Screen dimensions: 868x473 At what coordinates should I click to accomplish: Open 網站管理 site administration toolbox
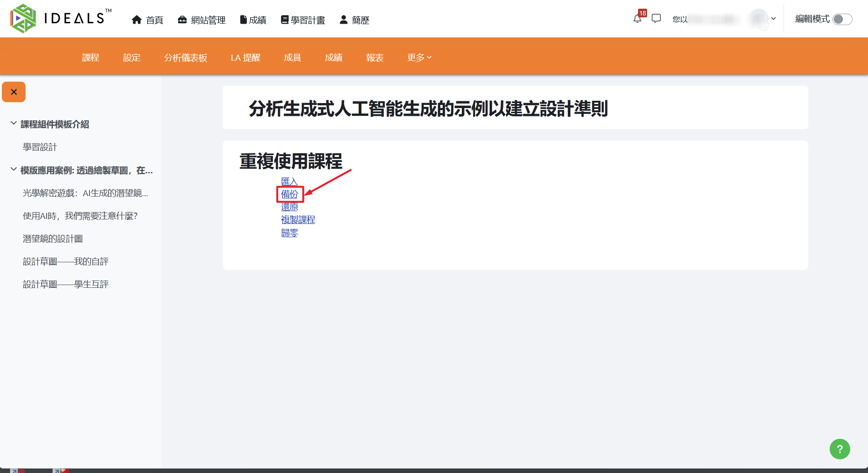(x=201, y=20)
